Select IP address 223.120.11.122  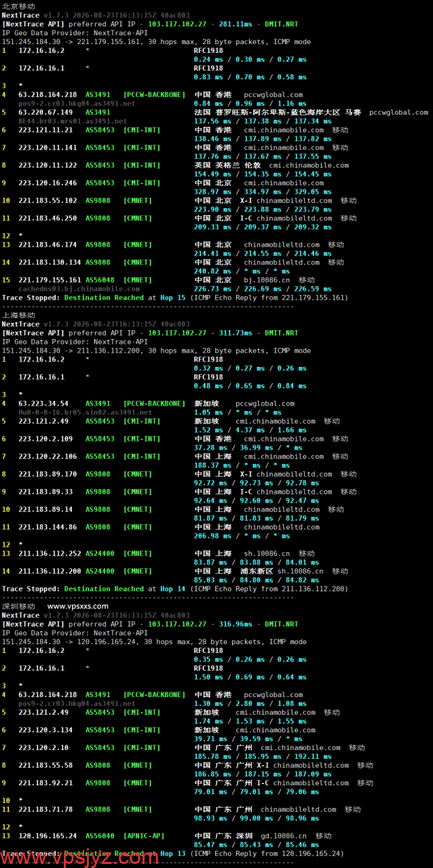coord(48,165)
